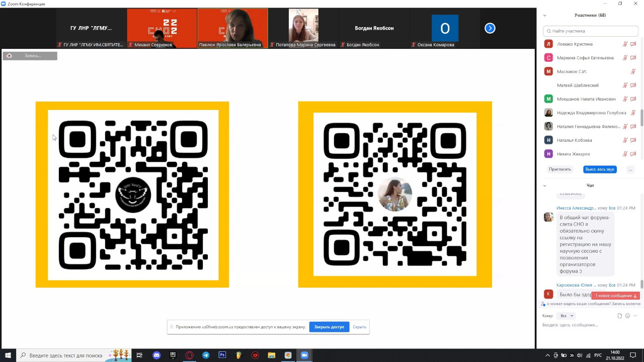Click Пригласить button

(560, 169)
